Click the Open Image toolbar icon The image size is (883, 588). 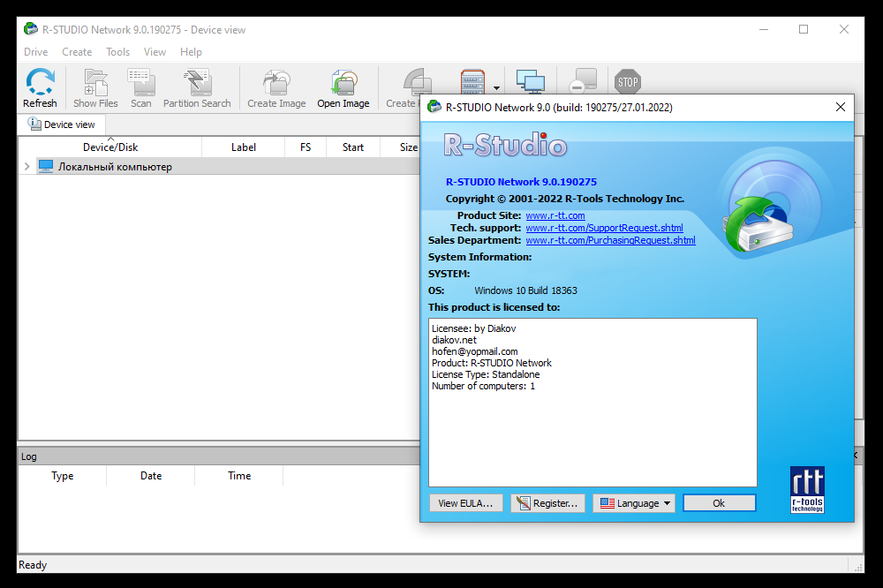coord(343,88)
